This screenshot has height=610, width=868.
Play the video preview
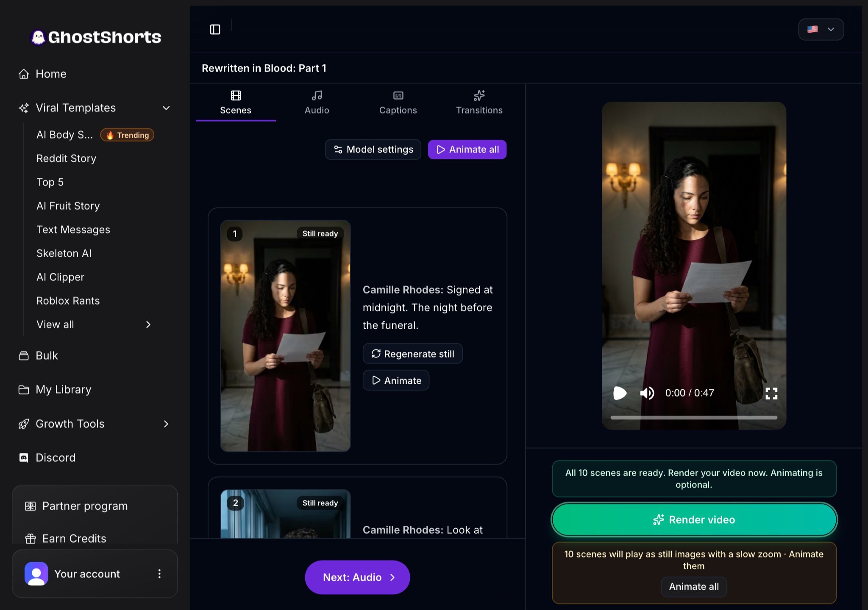[x=620, y=393]
